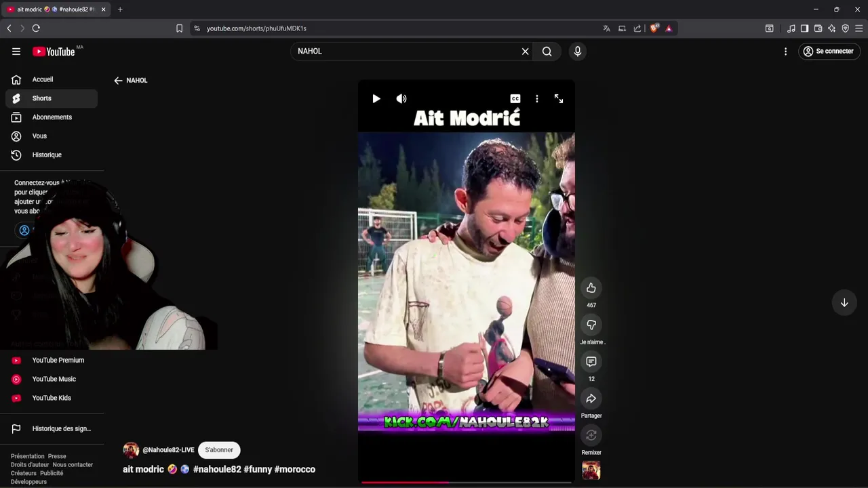Click the browser share page icon
The width and height of the screenshot is (868, 488).
(637, 28)
